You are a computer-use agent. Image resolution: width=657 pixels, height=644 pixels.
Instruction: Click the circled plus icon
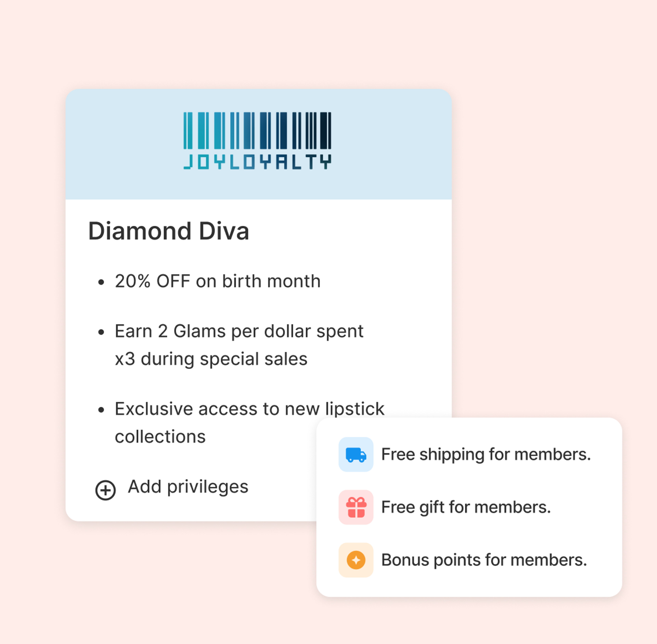point(106,490)
